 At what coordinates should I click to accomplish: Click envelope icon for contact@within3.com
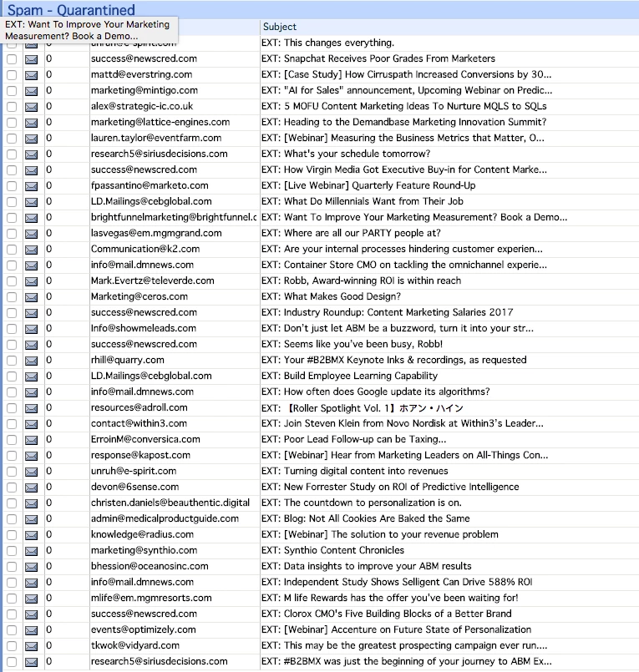click(x=31, y=424)
